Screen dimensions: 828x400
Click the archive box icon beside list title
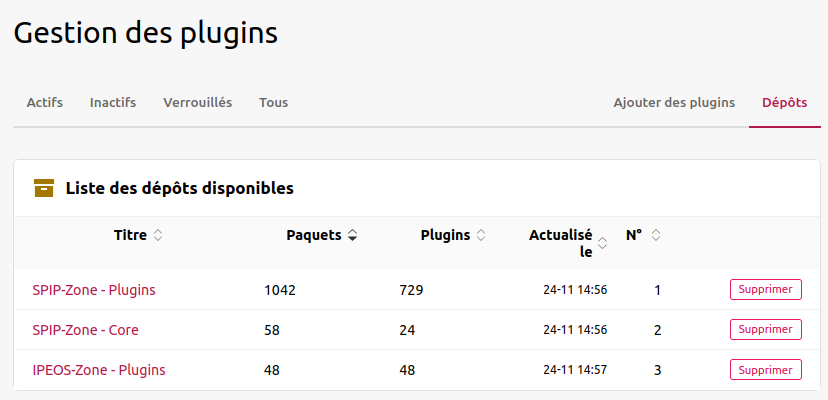pos(44,187)
